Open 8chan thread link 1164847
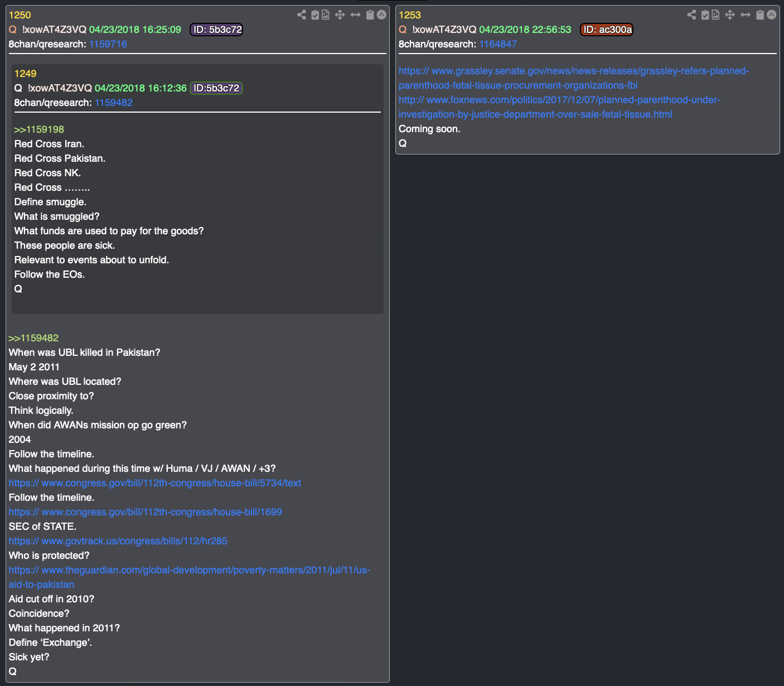The image size is (784, 686). click(x=498, y=44)
